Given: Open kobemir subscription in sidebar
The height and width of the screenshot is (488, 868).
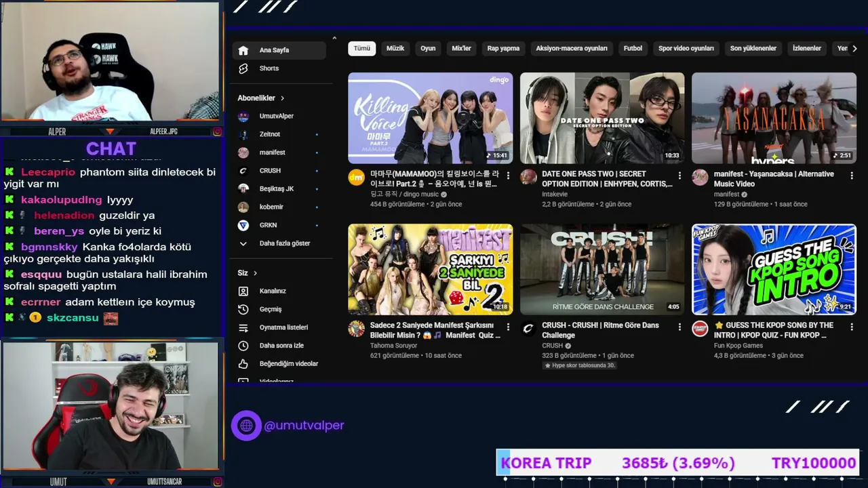Looking at the screenshot, I should coord(279,207).
